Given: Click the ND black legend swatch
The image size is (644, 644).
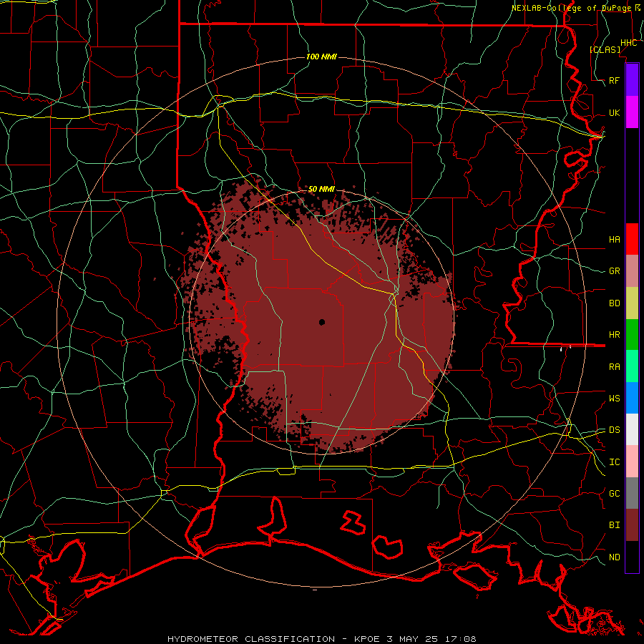Looking at the screenshot, I should pyautogui.click(x=632, y=557).
